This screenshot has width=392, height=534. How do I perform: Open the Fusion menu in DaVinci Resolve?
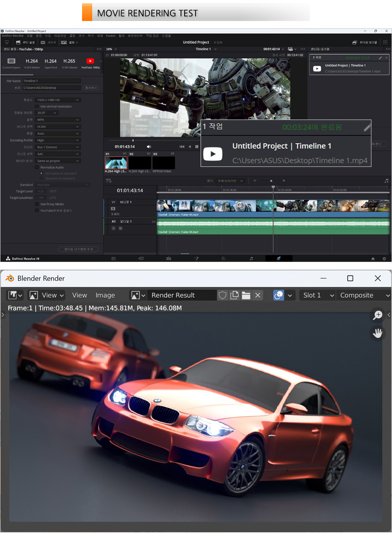tap(111, 36)
